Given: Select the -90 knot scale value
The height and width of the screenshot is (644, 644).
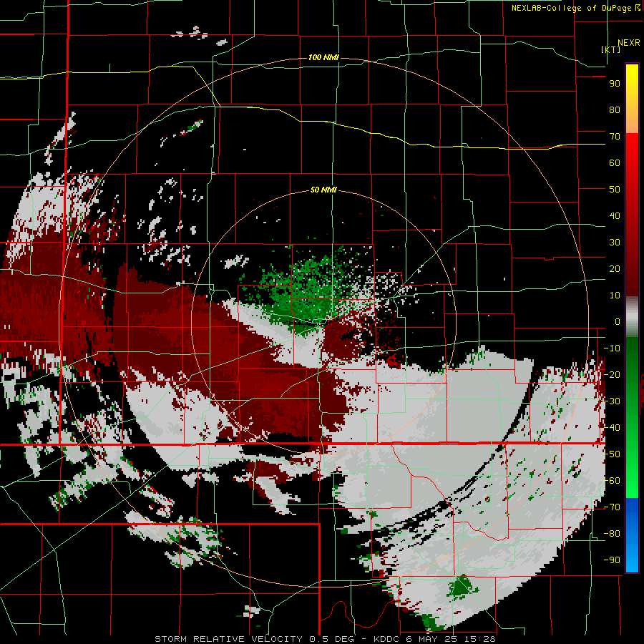Looking at the screenshot, I should click(612, 560).
